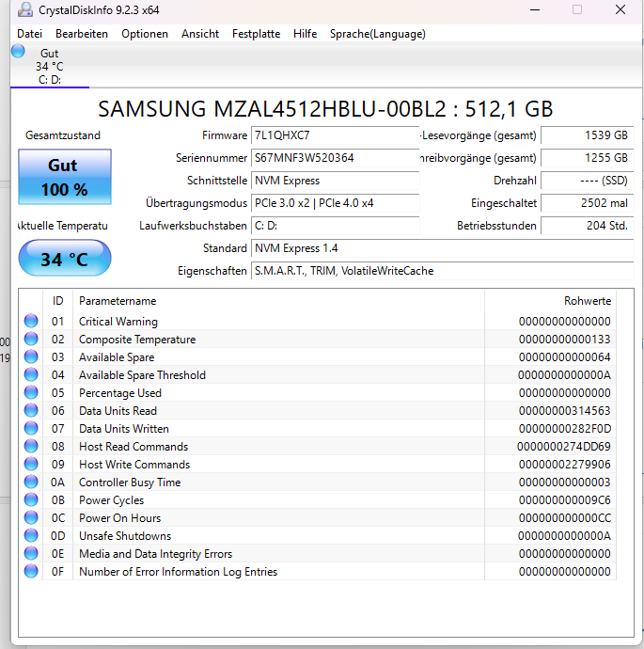The width and height of the screenshot is (644, 649).
Task: Click the total reads value 1539 GB
Action: [587, 135]
